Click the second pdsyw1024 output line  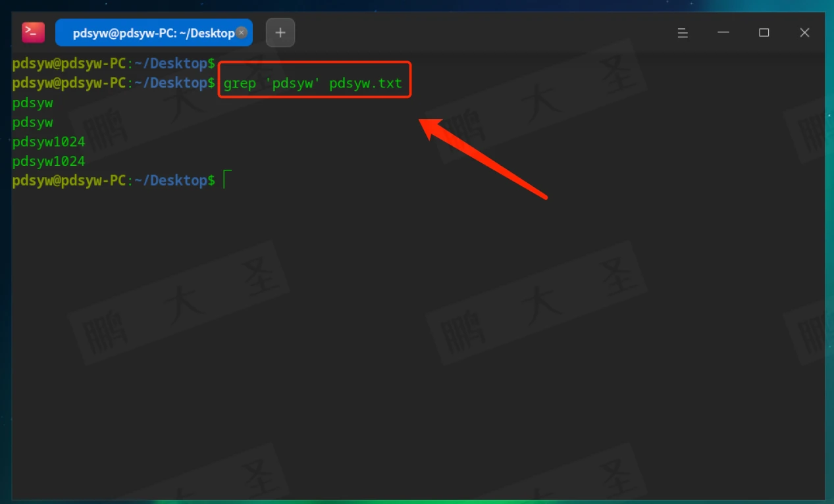click(x=49, y=161)
